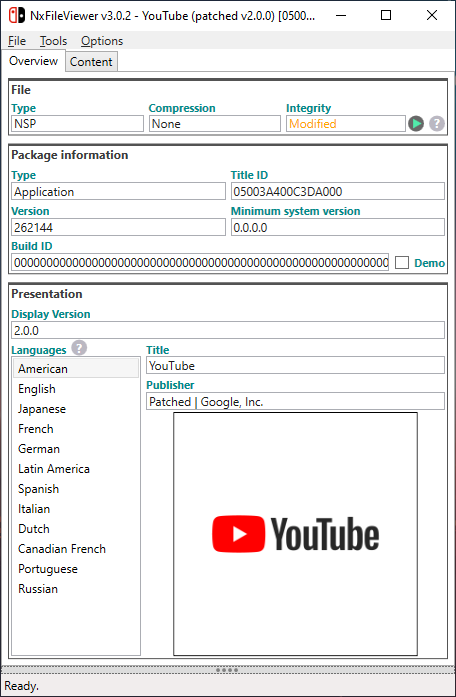Click the dotted splitter grip above status bar
Viewport: 456px width, 697px height.
click(x=227, y=669)
